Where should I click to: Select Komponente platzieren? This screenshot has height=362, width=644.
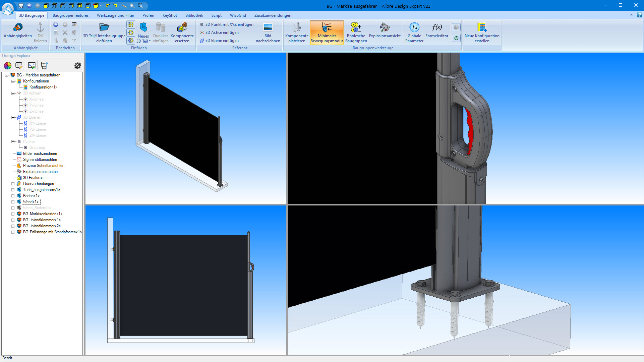(296, 32)
